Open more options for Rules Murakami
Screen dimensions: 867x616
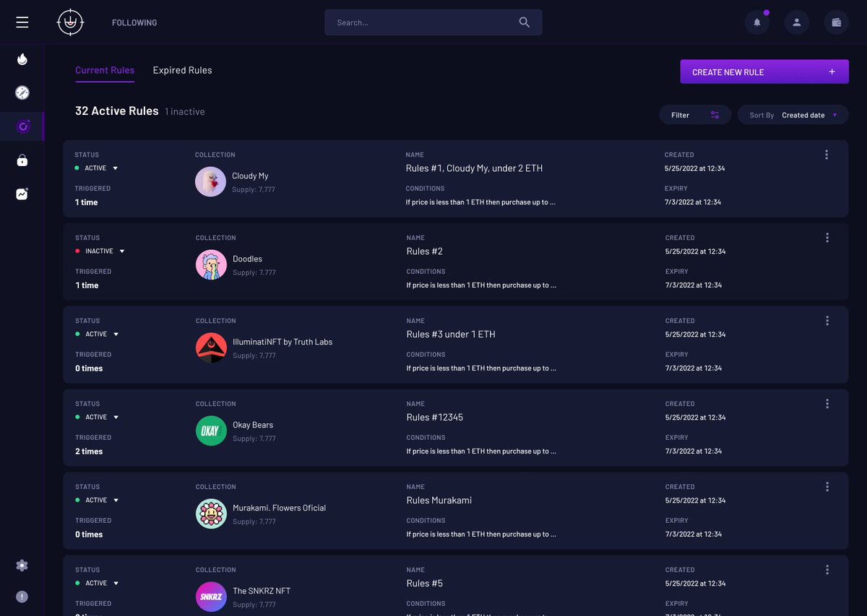pos(827,487)
